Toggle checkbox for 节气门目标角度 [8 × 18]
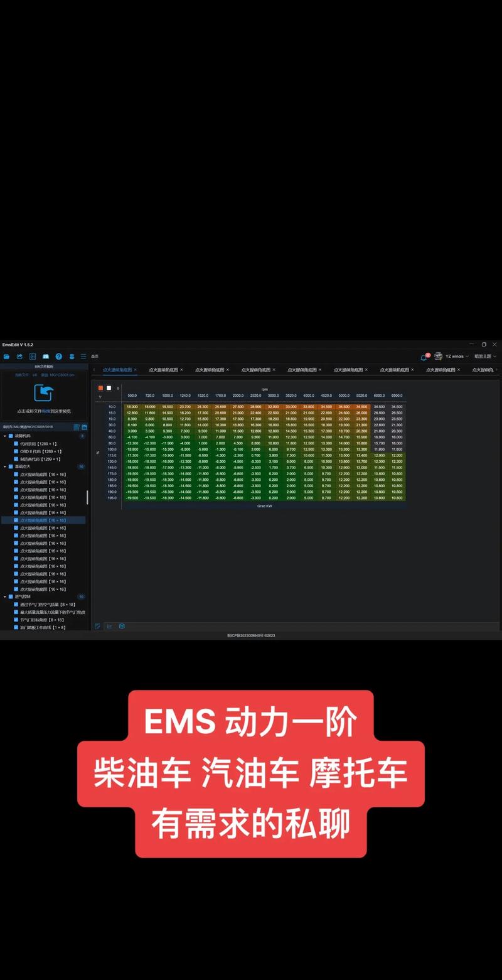 (x=16, y=620)
